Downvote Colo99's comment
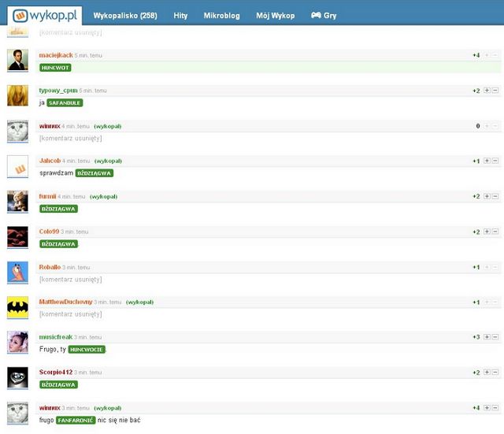Screen dimensions: 504x434 pyautogui.click(x=495, y=231)
